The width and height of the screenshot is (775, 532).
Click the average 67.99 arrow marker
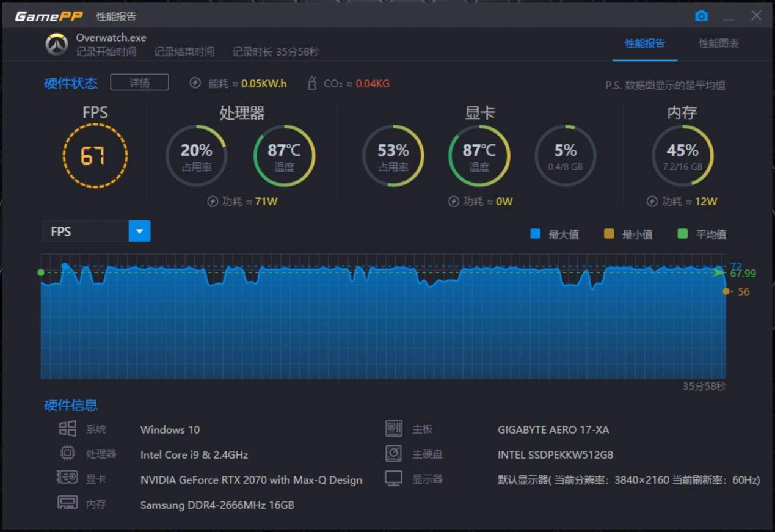click(720, 272)
